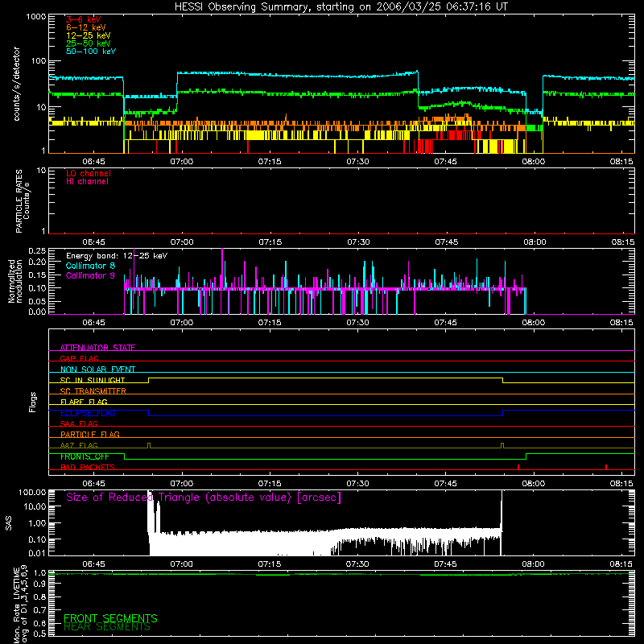Viewport: 644px width, 644px height.
Task: Click the ATTENUATOR STATE flag label
Action: pos(97,348)
